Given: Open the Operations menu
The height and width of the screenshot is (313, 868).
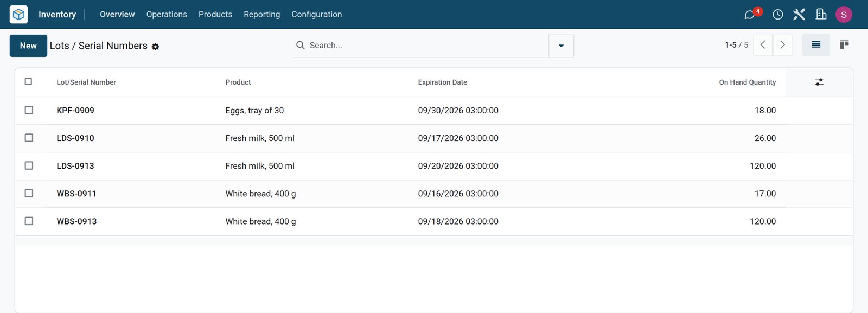Looking at the screenshot, I should click(167, 14).
